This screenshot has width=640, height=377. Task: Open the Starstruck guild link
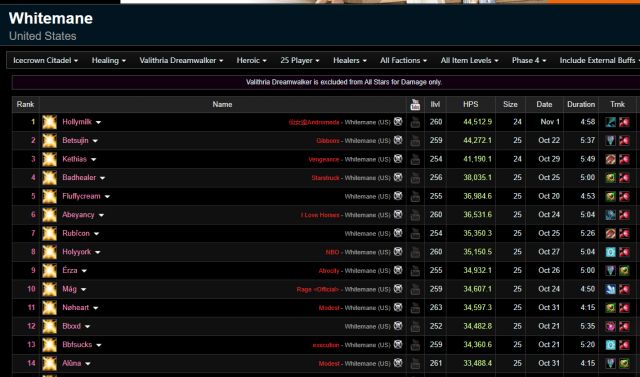click(x=325, y=178)
